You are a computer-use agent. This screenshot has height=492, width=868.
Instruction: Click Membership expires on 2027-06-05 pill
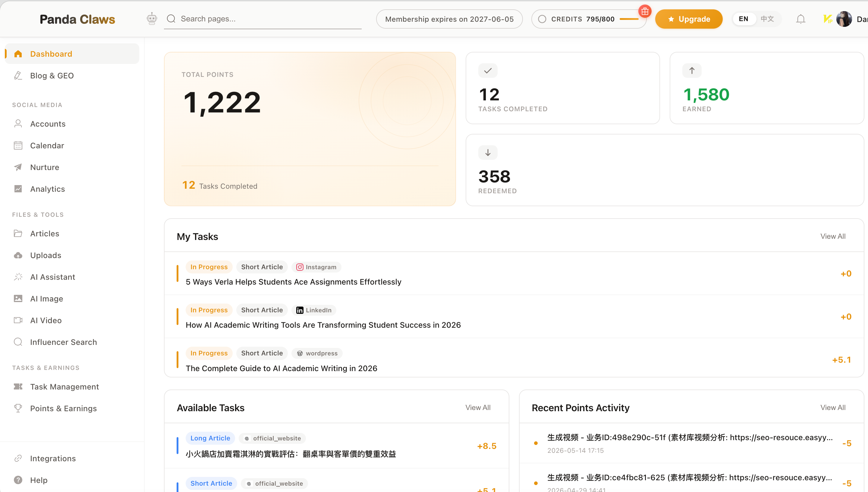tap(449, 19)
